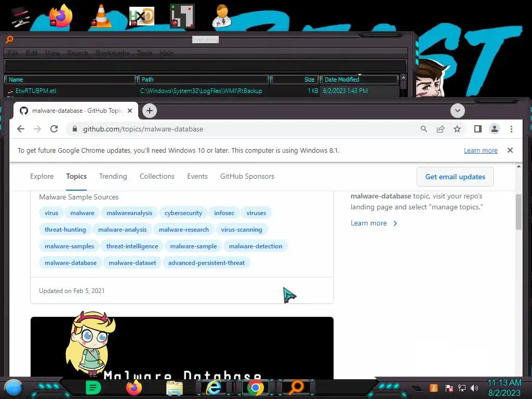Open GitHub Events tab
The image size is (532, 399).
click(x=197, y=177)
